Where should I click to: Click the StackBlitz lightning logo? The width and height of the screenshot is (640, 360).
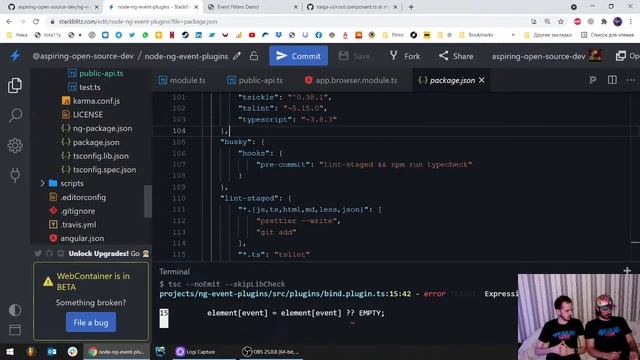[x=15, y=56]
